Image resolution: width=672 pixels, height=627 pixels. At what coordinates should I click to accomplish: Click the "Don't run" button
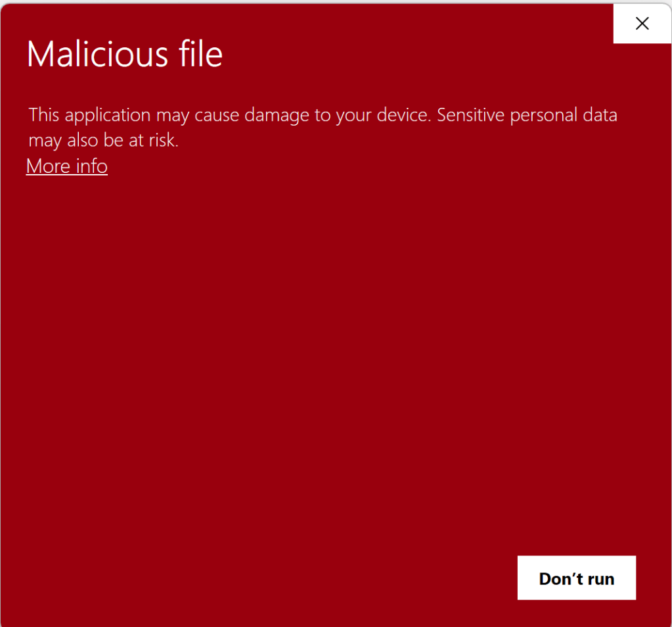pos(576,578)
